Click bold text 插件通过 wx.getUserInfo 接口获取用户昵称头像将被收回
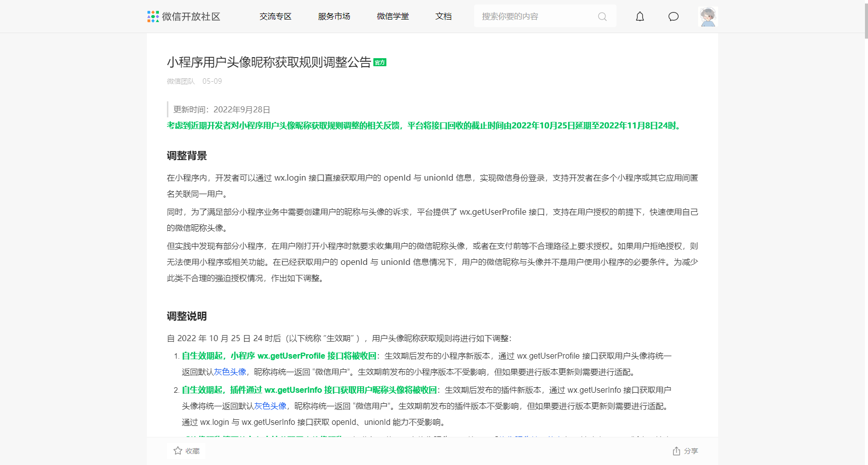Image resolution: width=868 pixels, height=465 pixels. 333,390
